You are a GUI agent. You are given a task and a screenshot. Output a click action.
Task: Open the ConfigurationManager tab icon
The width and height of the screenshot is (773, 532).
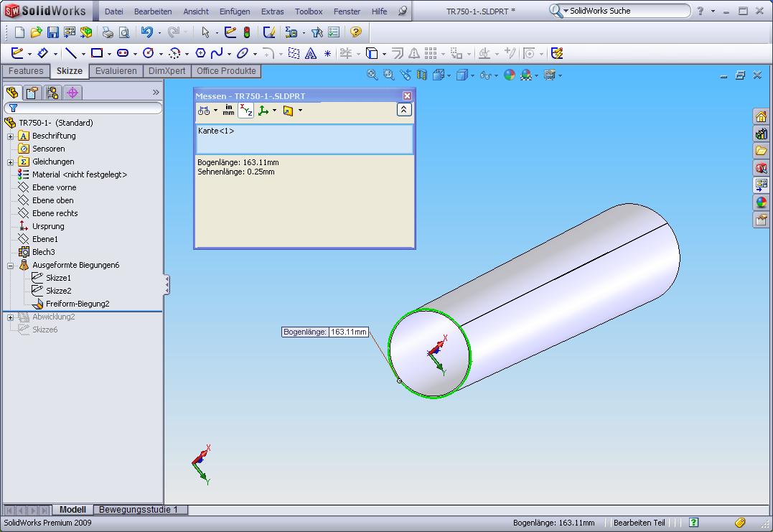tap(52, 92)
